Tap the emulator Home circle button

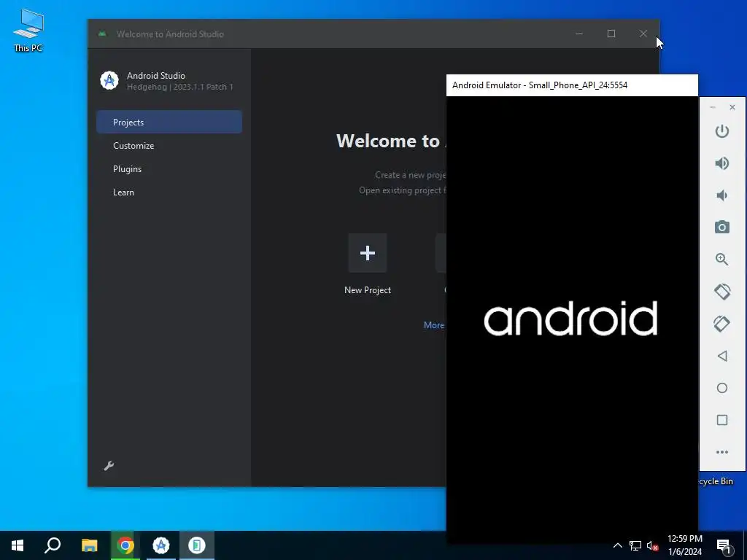[721, 388]
